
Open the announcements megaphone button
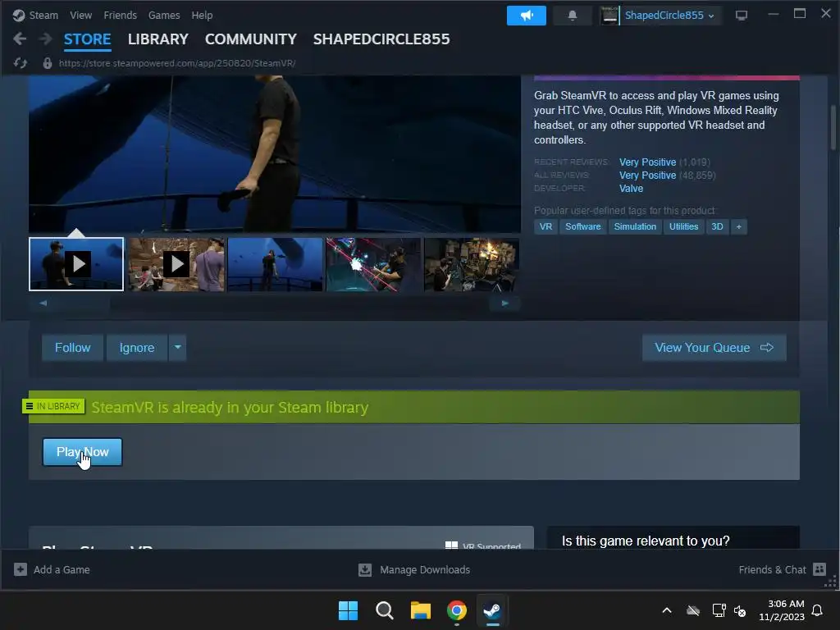[x=526, y=16]
